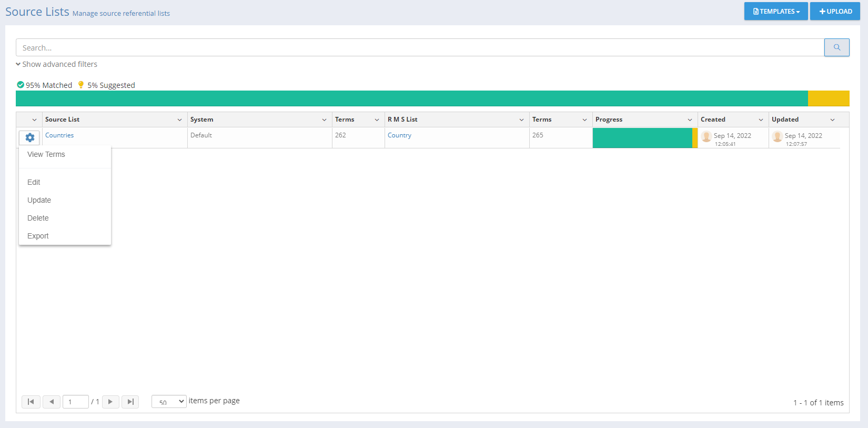Open the Country RMS list link
868x428 pixels.
[x=399, y=135]
